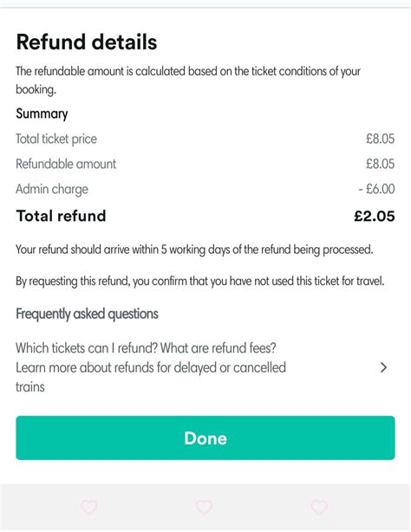411x532 pixels.
Task: Click the "Total ticket price" label
Action: tap(56, 139)
